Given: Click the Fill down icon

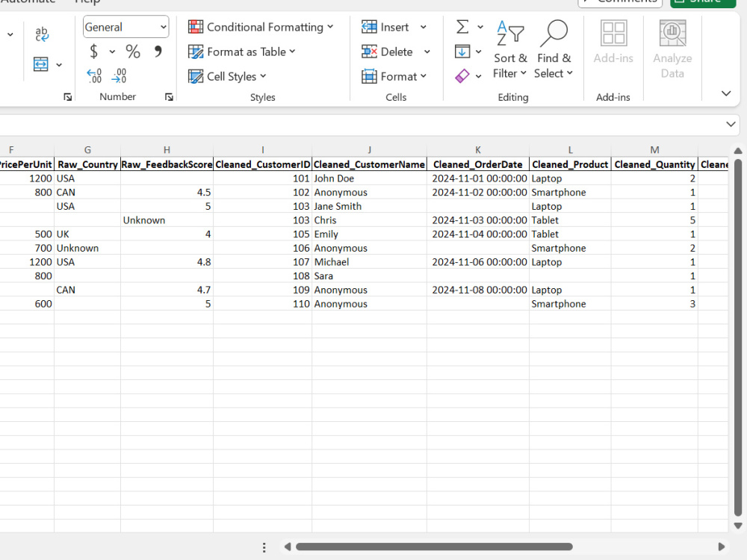Looking at the screenshot, I should [462, 51].
